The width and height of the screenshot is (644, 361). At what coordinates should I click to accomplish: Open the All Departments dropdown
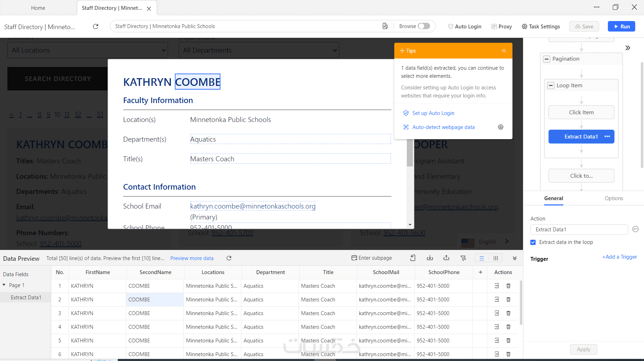click(x=259, y=50)
